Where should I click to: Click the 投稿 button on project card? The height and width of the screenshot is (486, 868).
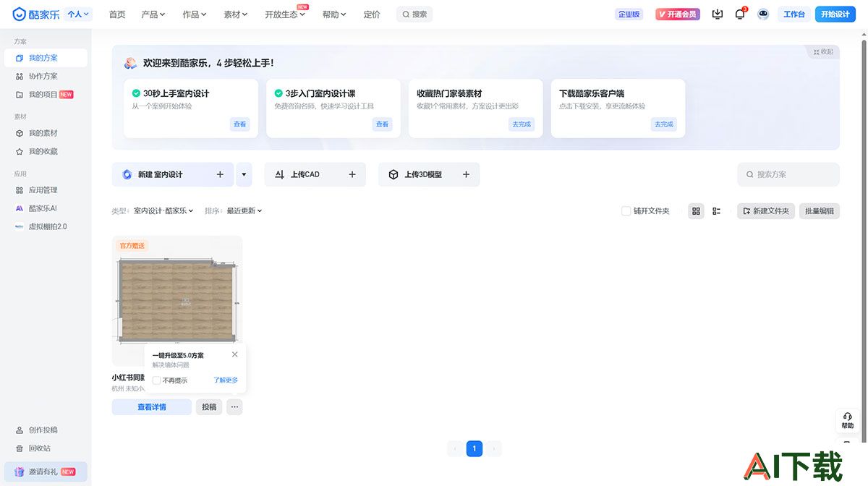(x=209, y=407)
